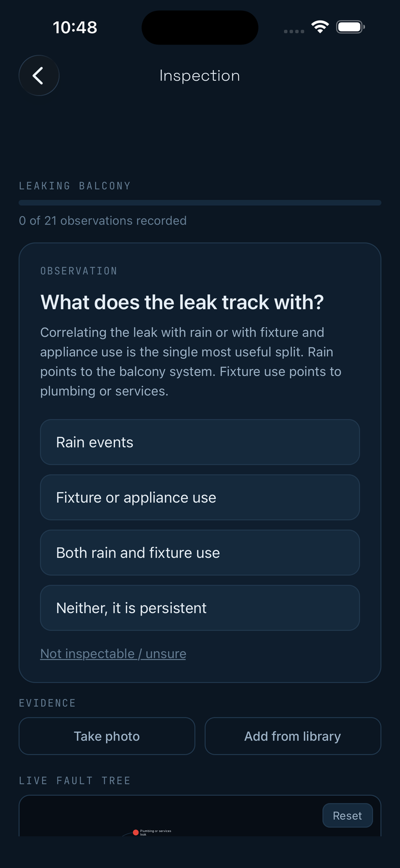Pick Both rain and fixture use

click(x=200, y=552)
